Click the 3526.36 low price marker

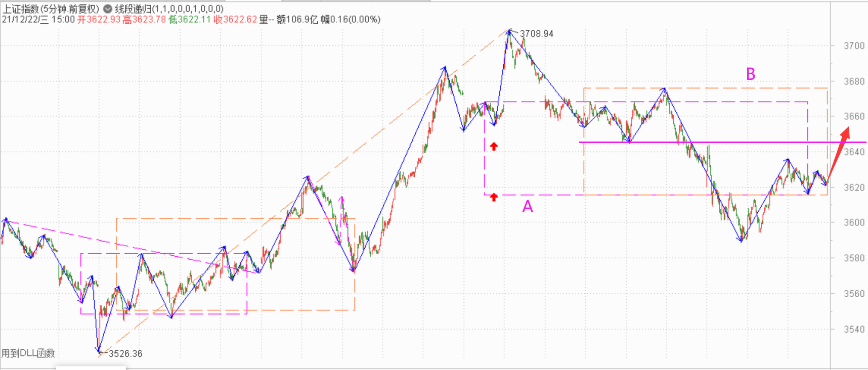[x=125, y=353]
